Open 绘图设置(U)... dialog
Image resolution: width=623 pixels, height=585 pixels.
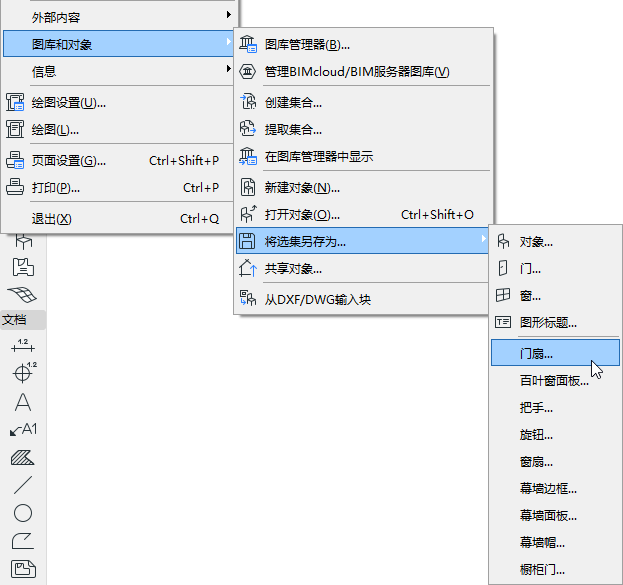118,103
